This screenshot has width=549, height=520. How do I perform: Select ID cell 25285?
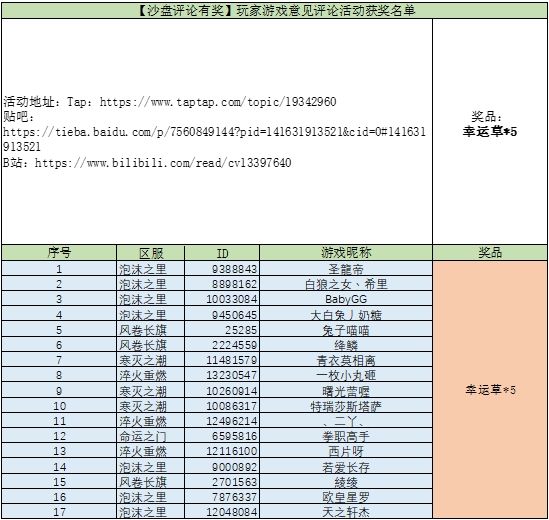click(x=222, y=330)
